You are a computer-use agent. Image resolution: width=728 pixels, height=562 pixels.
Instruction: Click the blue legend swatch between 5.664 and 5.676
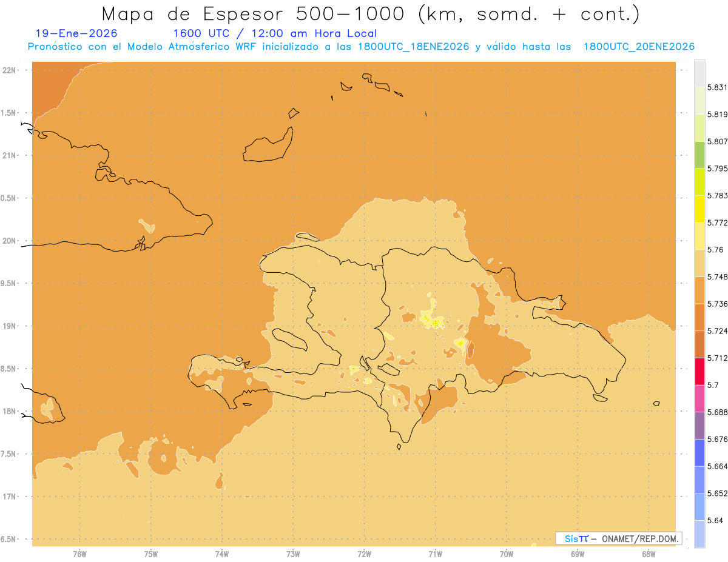click(699, 452)
